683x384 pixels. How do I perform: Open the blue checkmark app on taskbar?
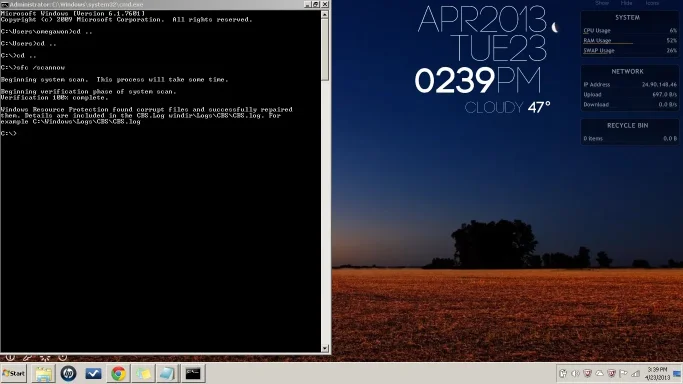pyautogui.click(x=93, y=374)
